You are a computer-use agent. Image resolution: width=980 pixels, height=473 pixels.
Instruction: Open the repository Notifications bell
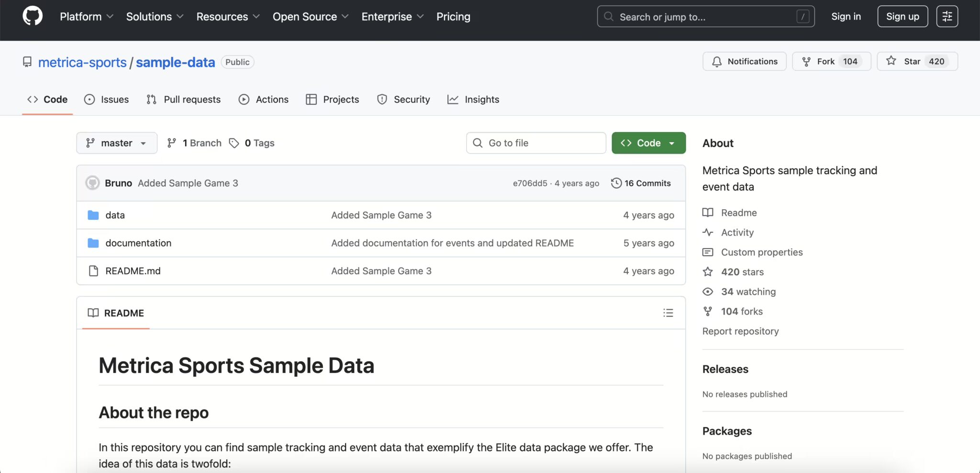pyautogui.click(x=717, y=61)
